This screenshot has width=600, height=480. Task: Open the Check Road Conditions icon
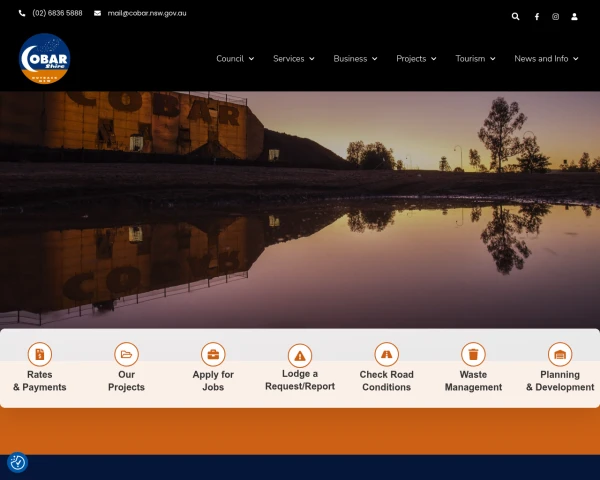pos(387,354)
